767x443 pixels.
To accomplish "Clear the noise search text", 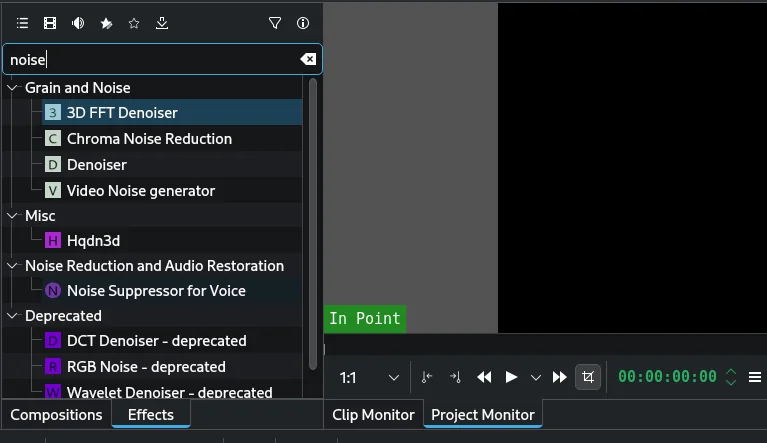I will pyautogui.click(x=308, y=59).
